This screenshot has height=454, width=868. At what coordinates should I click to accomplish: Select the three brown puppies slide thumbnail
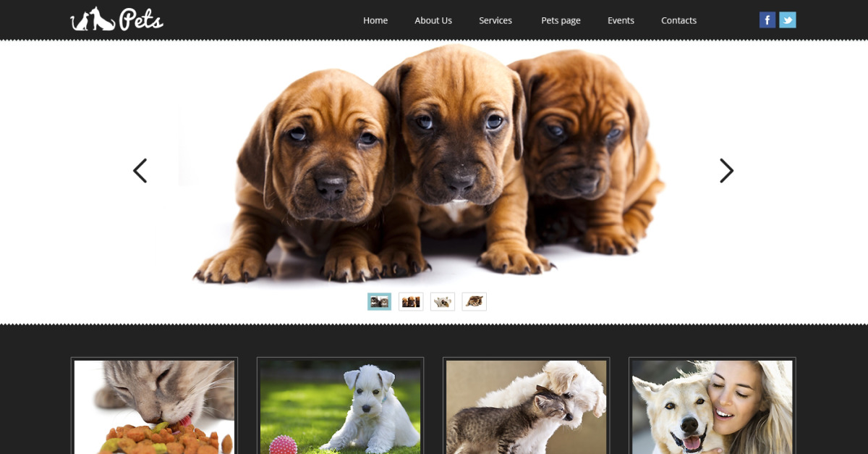click(x=411, y=301)
